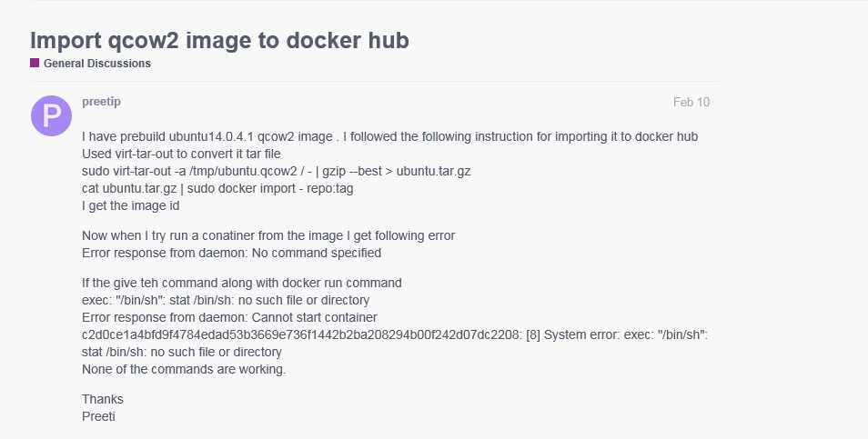Click the 'I get the image id' text
The height and width of the screenshot is (439, 868).
coord(130,205)
